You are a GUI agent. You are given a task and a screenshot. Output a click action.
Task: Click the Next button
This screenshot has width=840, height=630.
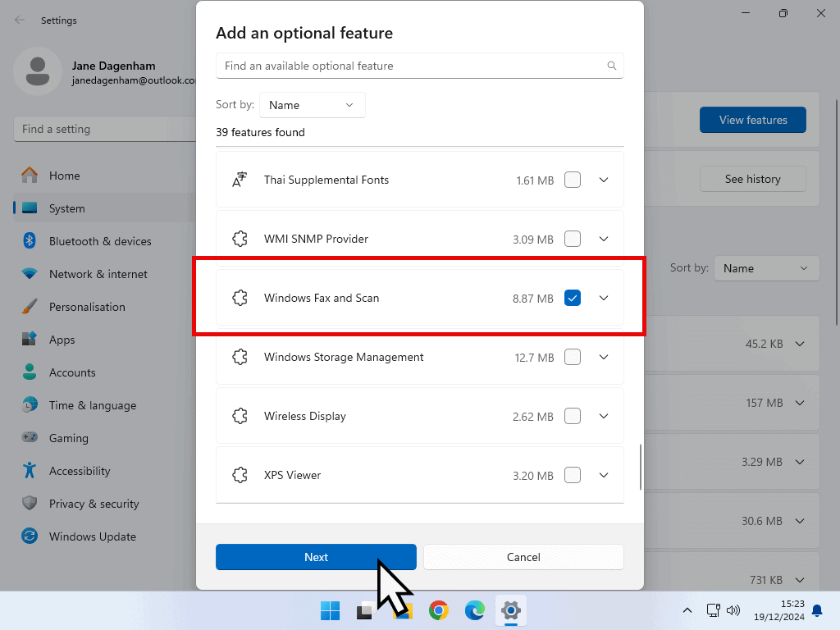[316, 557]
